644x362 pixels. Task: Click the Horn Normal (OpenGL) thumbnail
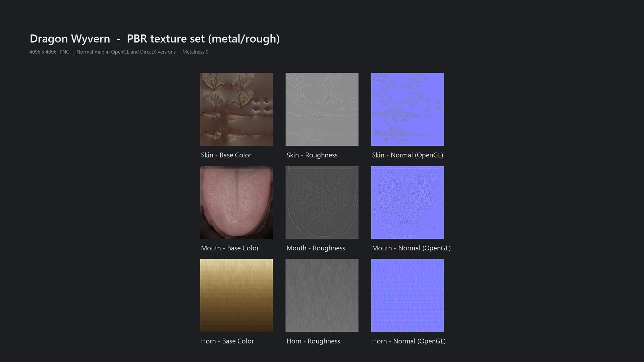[408, 295]
